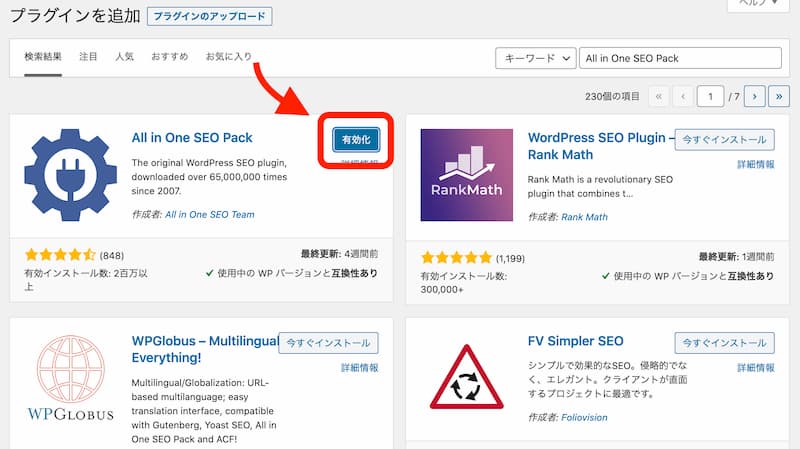The width and height of the screenshot is (800, 449).
Task: Click the (848) rating count
Action: point(112,255)
